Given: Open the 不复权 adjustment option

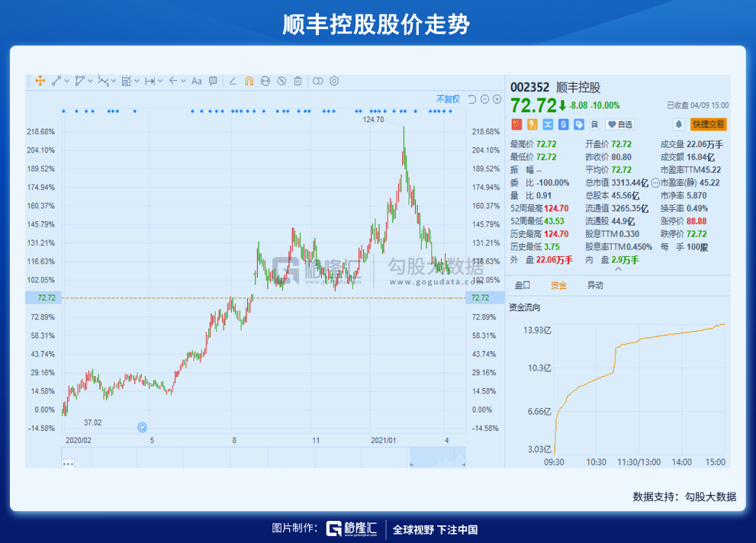Looking at the screenshot, I should click(448, 99).
